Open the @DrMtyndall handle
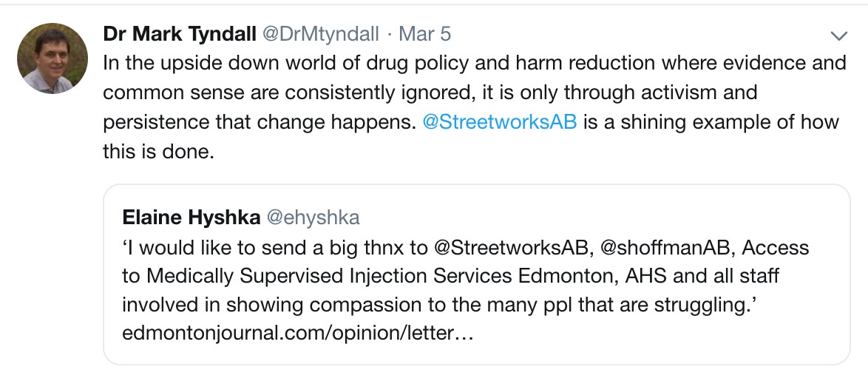868x367 pixels. (320, 34)
